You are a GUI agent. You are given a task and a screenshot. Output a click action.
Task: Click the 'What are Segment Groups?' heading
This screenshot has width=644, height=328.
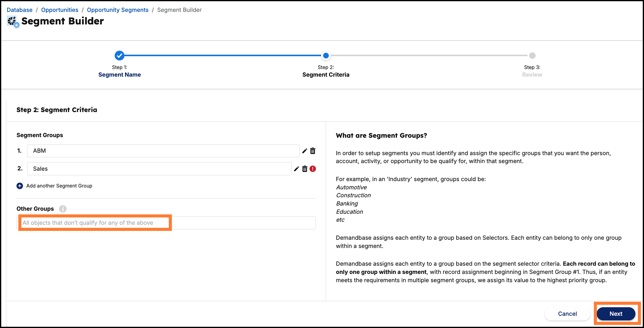tap(381, 136)
